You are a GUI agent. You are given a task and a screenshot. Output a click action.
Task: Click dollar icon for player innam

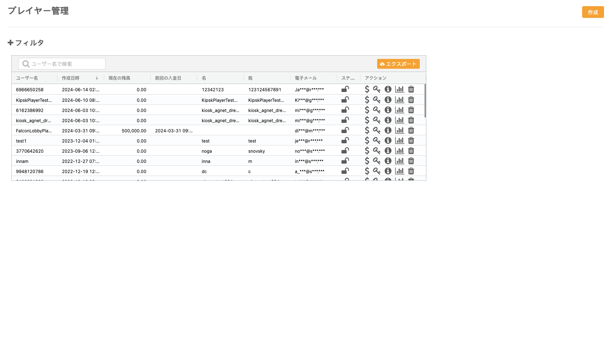[367, 161]
